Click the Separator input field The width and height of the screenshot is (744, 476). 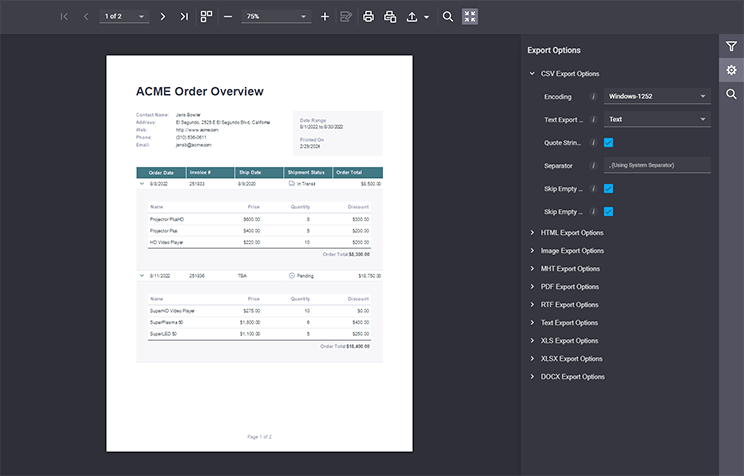[656, 166]
